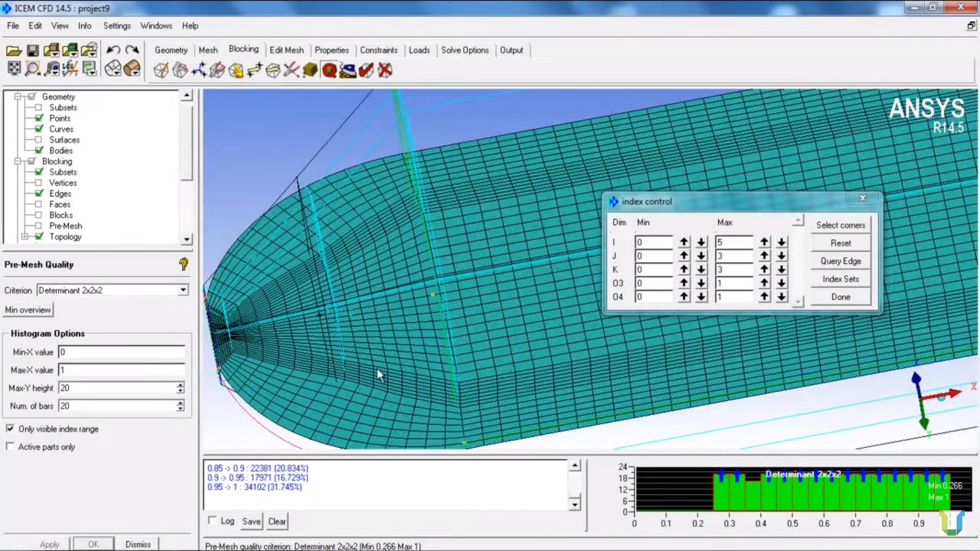This screenshot has height=551, width=980.
Task: Select Edit Edge tool
Action: pyautogui.click(x=292, y=70)
